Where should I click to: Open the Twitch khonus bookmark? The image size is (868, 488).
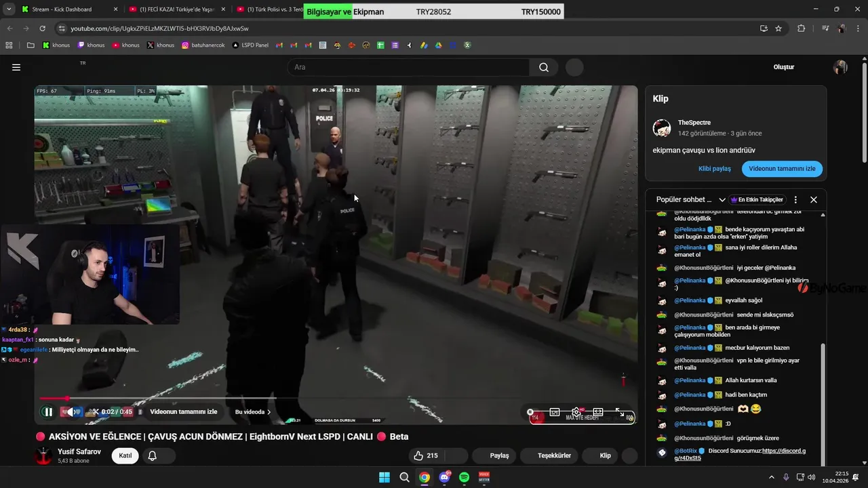click(91, 45)
